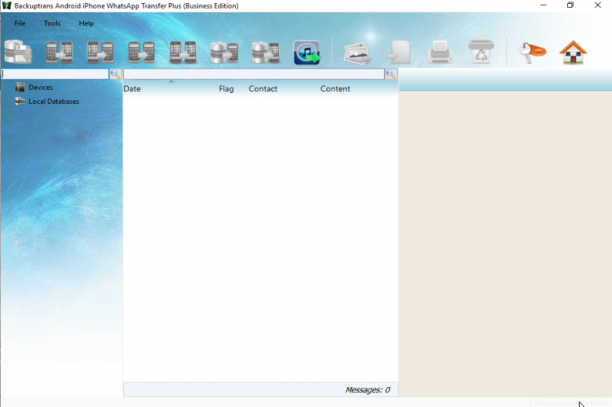The height and width of the screenshot is (407, 612).
Task: Click the printer icon in toolbar
Action: click(x=440, y=52)
